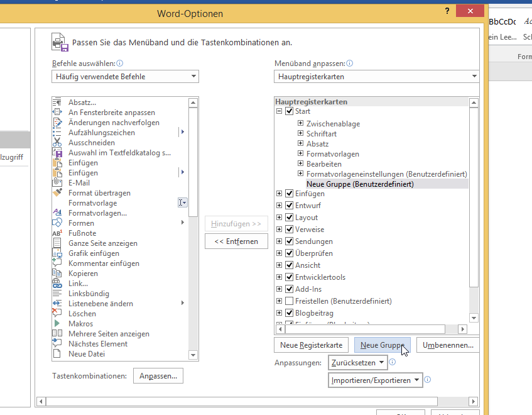
Task: Click the AB footnote icon for Fußnote
Action: pos(57,233)
